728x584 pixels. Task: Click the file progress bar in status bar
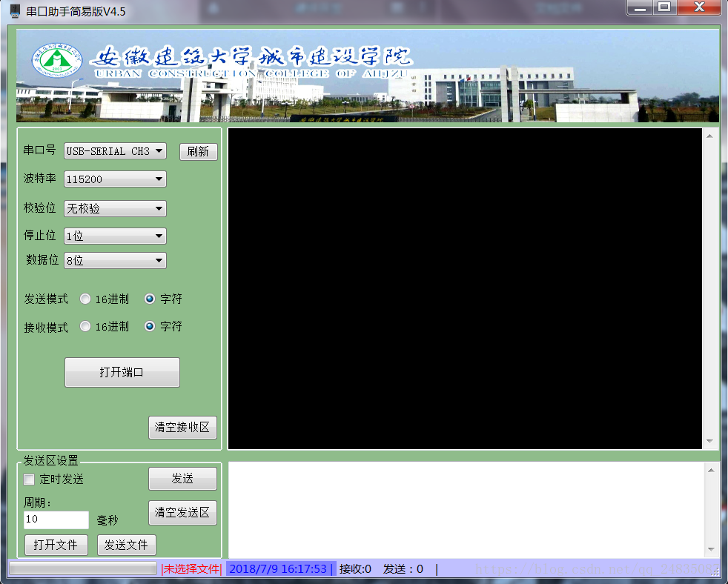tap(83, 568)
